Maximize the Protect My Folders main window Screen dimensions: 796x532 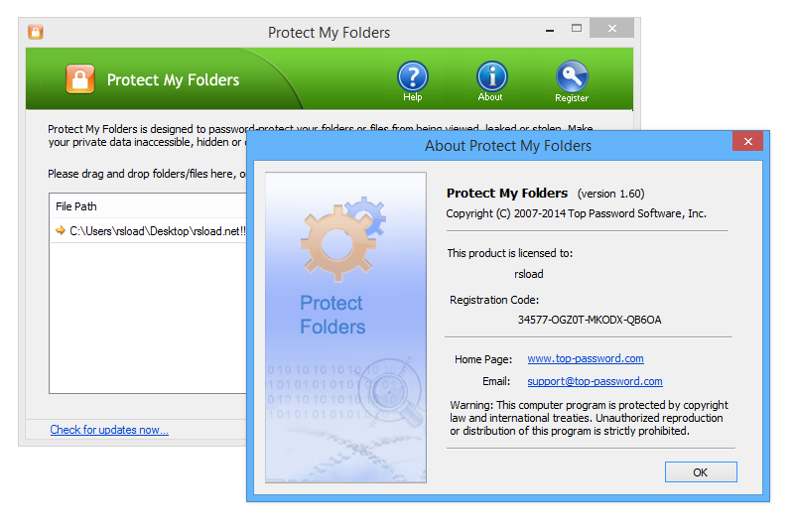tap(577, 29)
